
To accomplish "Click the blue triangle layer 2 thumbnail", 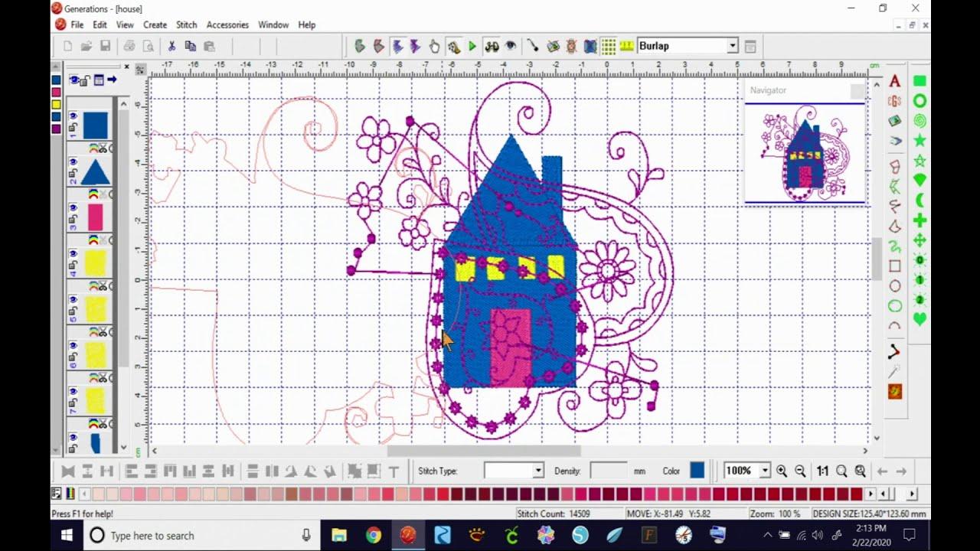I will 96,171.
